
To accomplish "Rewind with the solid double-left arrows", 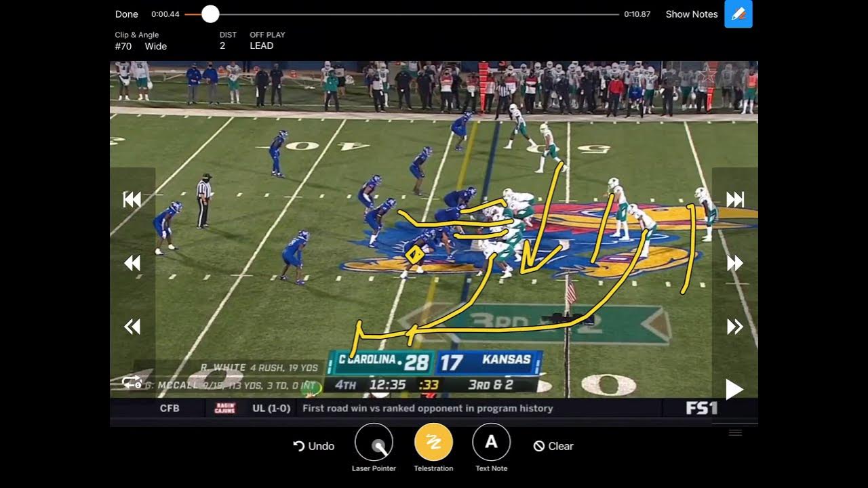I will pos(132,263).
